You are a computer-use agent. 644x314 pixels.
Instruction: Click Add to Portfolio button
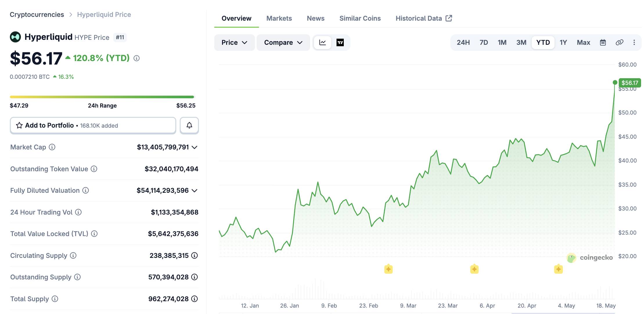pos(93,125)
